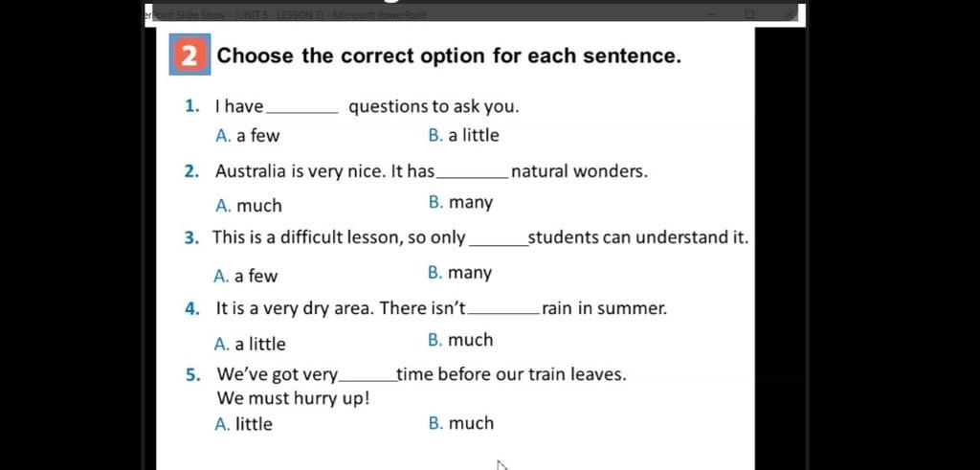The image size is (980, 470).
Task: Click the orange exercise number 2 badge
Action: (189, 55)
